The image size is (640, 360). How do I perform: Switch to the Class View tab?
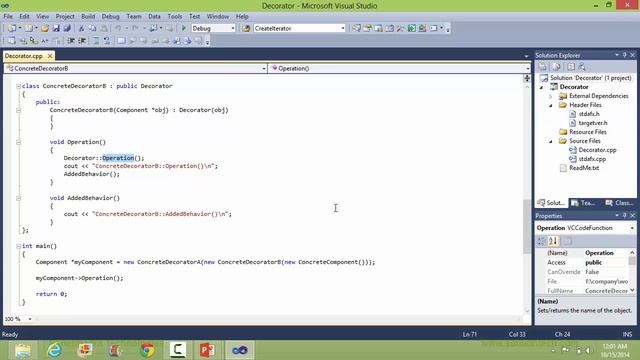point(619,203)
